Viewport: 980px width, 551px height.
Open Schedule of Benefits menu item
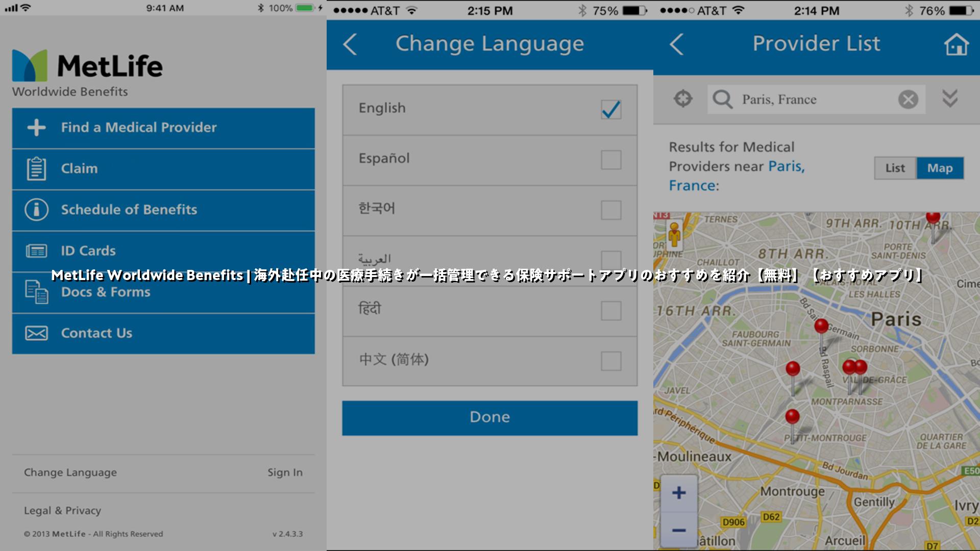coord(163,210)
